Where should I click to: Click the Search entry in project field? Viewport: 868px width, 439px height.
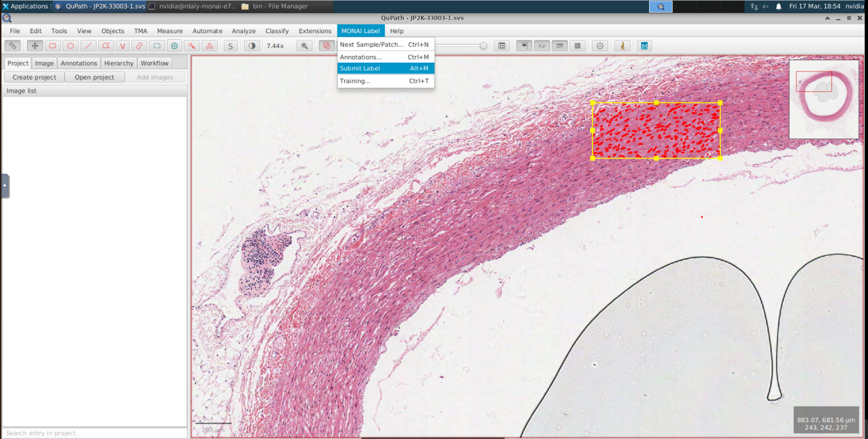95,433
